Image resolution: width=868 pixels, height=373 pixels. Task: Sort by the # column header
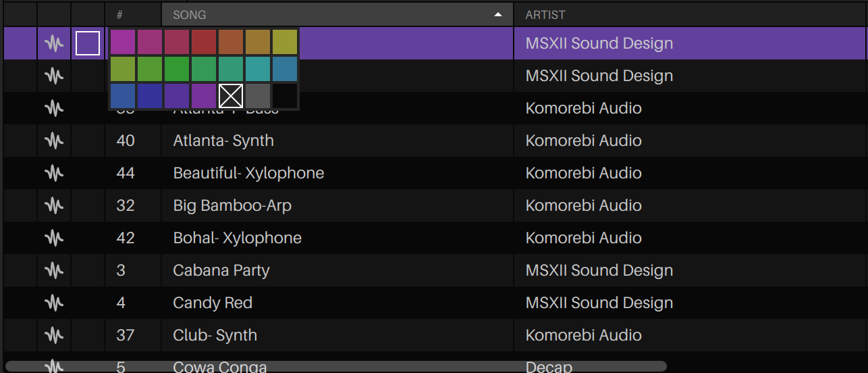pyautogui.click(x=134, y=14)
